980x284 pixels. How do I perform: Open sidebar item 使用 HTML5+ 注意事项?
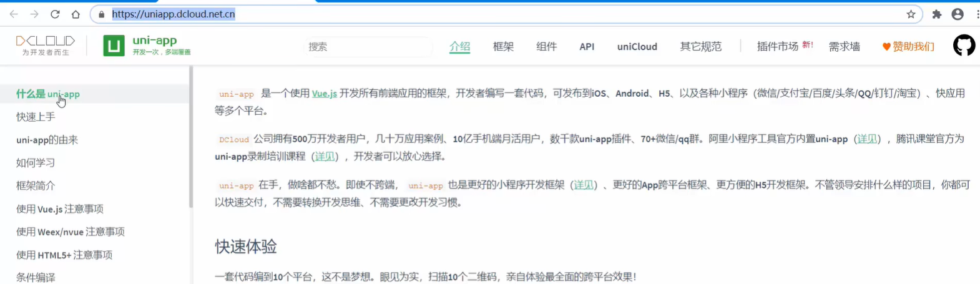(64, 255)
